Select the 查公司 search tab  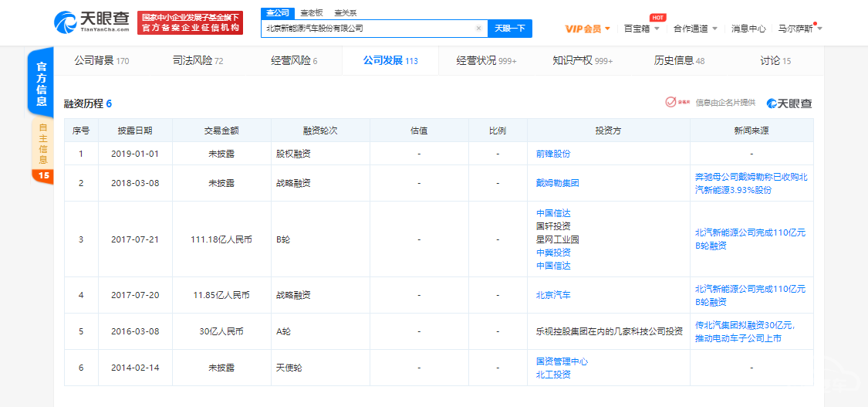coord(277,12)
